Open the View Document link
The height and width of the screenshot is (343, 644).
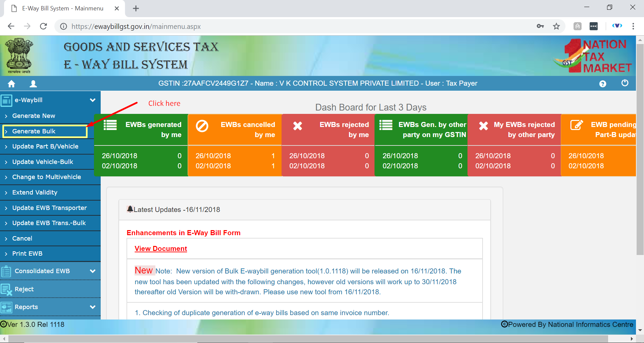(161, 249)
